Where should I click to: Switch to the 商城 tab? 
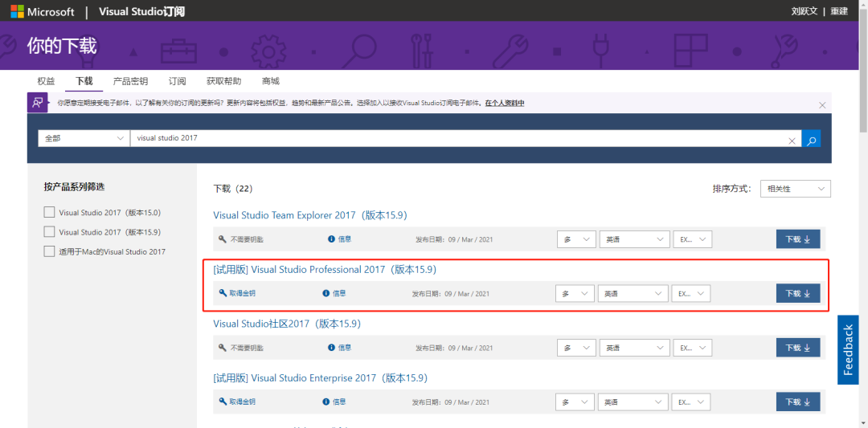(271, 81)
